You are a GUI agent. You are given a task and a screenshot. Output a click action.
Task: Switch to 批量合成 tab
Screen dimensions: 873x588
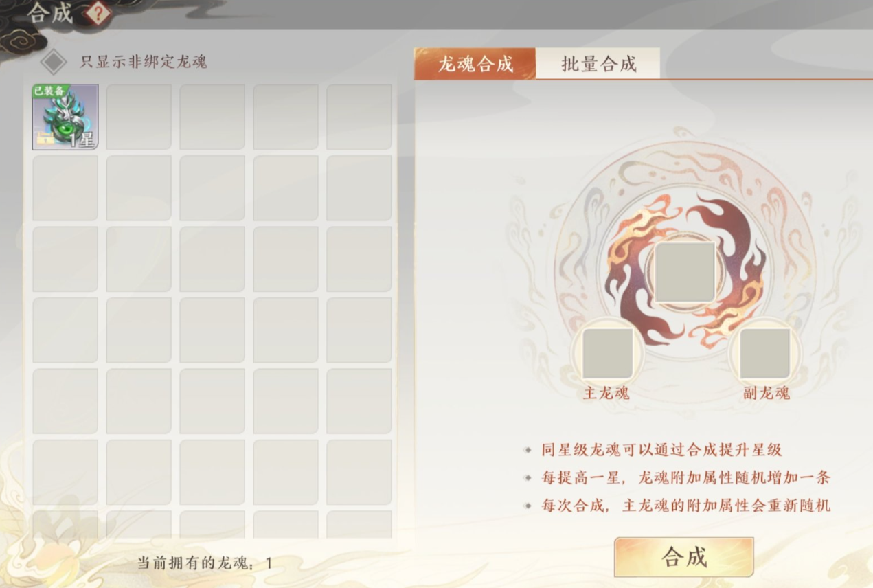(x=598, y=64)
